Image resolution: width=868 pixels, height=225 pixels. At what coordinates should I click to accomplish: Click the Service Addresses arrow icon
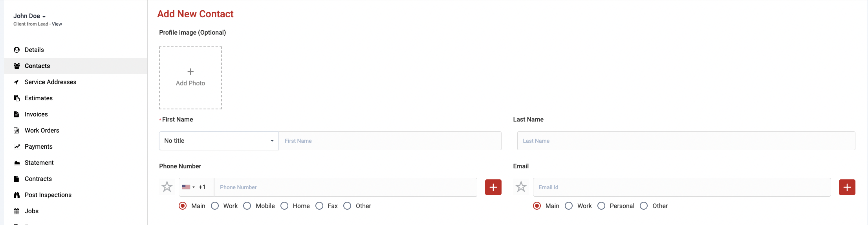(x=16, y=82)
